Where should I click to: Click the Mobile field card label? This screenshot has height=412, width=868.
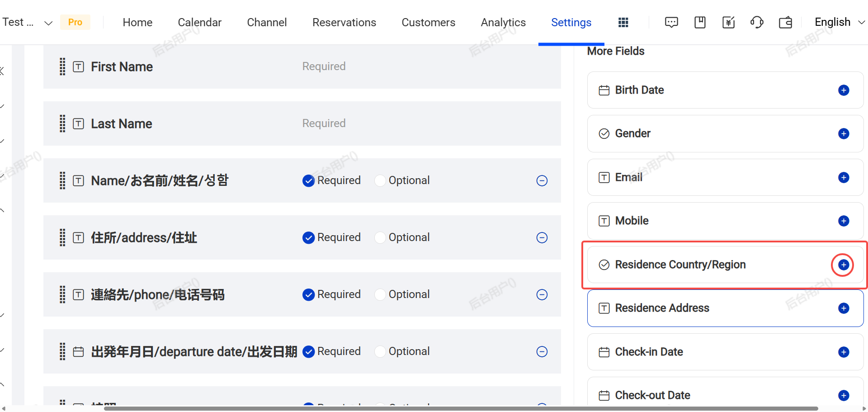tap(632, 221)
